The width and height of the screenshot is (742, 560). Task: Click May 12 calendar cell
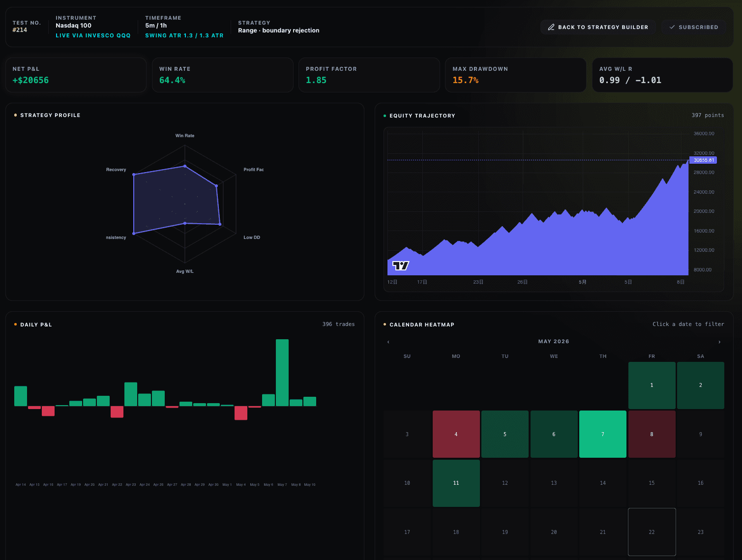pyautogui.click(x=505, y=483)
